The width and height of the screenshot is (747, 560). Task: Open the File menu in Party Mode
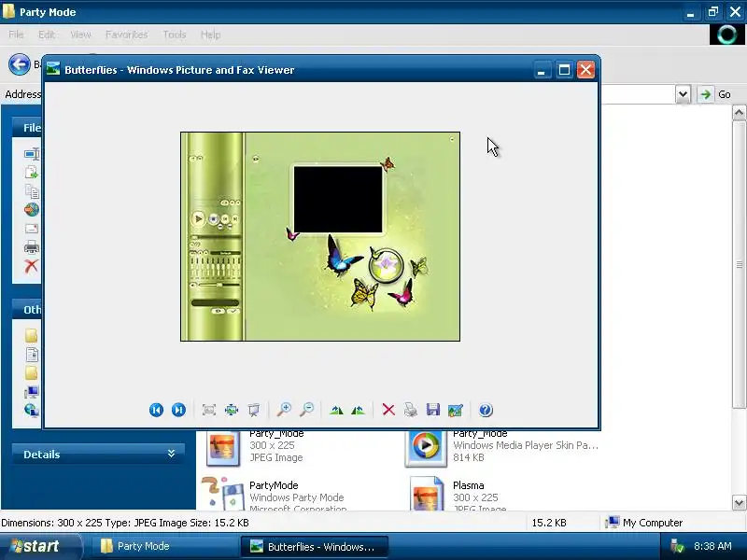16,35
